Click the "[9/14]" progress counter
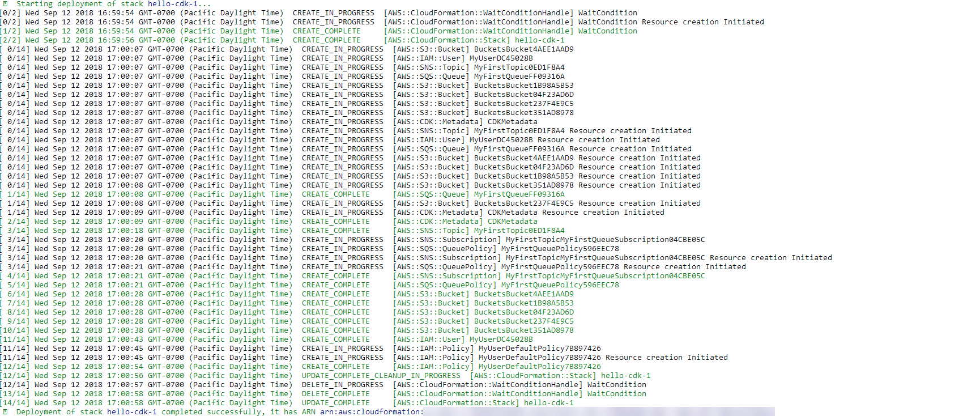 tap(15, 321)
